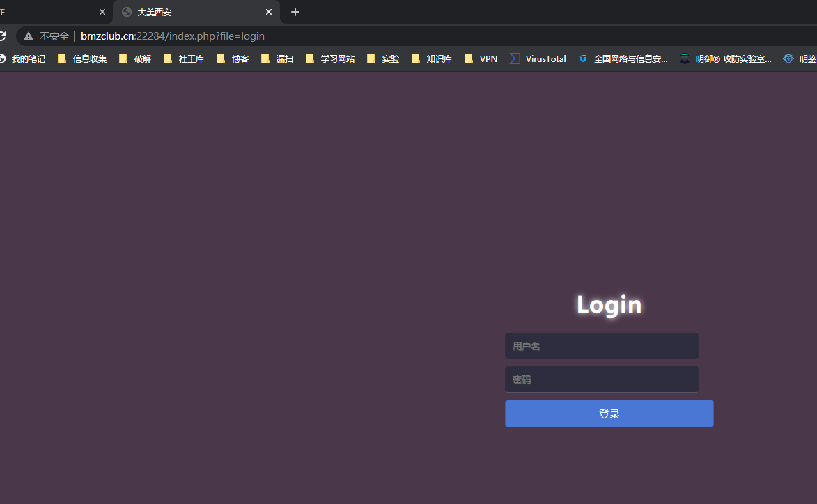
Task: Click the VirusTotal sigma logo icon
Action: pos(515,59)
